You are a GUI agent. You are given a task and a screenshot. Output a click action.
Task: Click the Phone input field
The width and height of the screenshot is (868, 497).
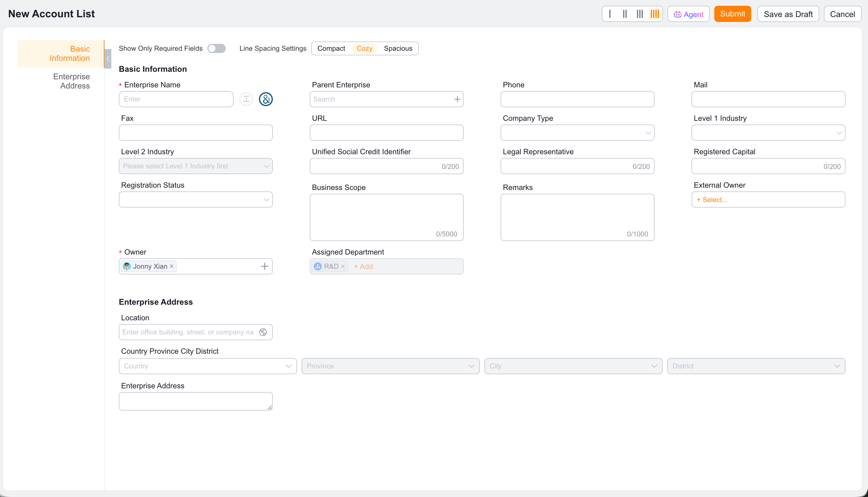tap(577, 99)
